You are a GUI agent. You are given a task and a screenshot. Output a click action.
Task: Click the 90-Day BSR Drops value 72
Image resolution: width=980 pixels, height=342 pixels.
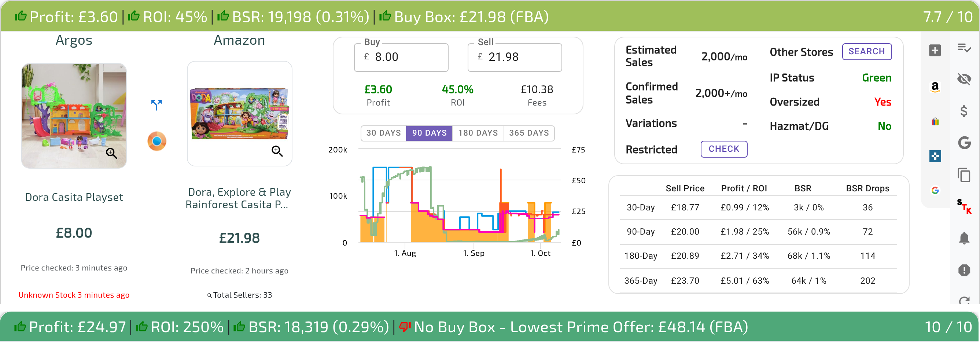click(867, 232)
